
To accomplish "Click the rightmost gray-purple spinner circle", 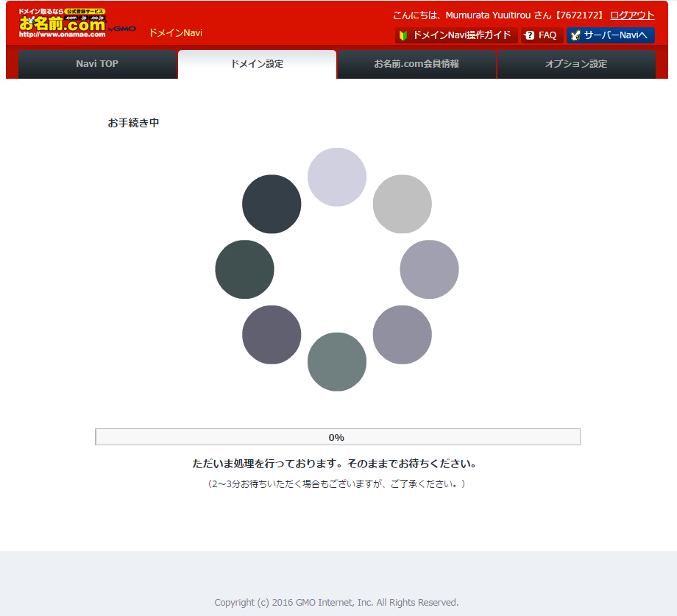I will tap(429, 269).
